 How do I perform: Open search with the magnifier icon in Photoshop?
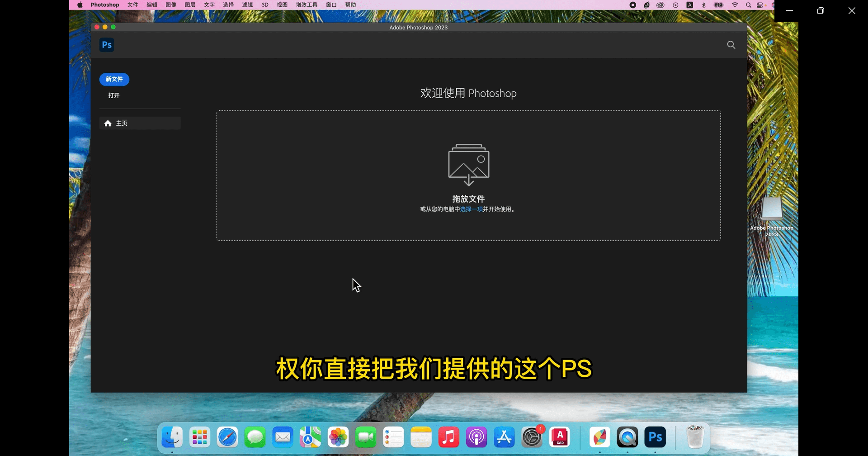[x=731, y=45]
